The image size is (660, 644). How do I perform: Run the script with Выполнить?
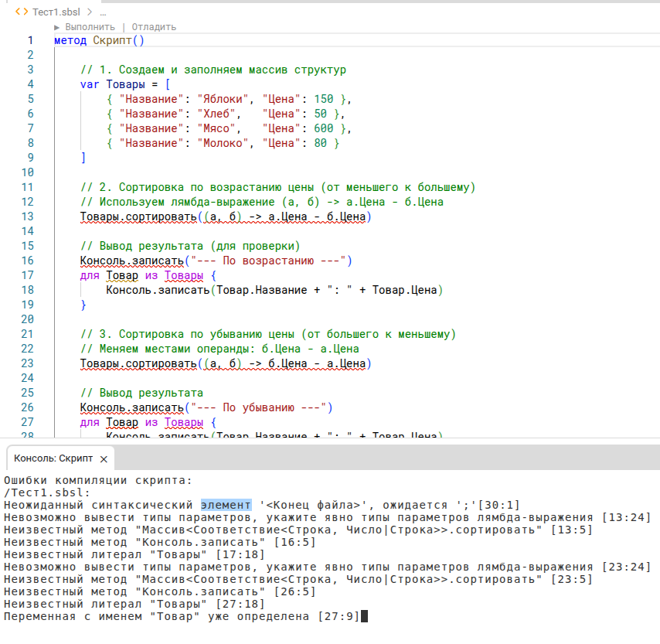90,27
